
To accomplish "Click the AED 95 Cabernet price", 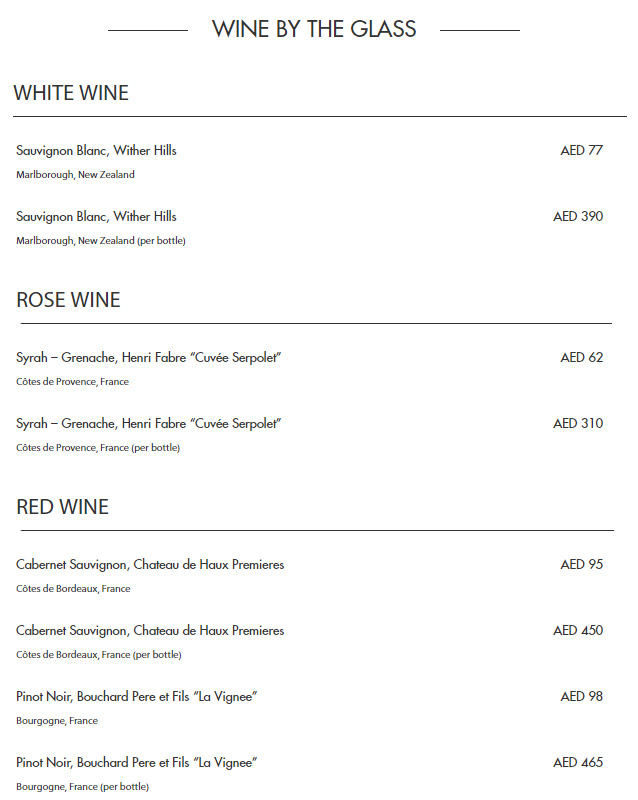I will click(x=581, y=565).
